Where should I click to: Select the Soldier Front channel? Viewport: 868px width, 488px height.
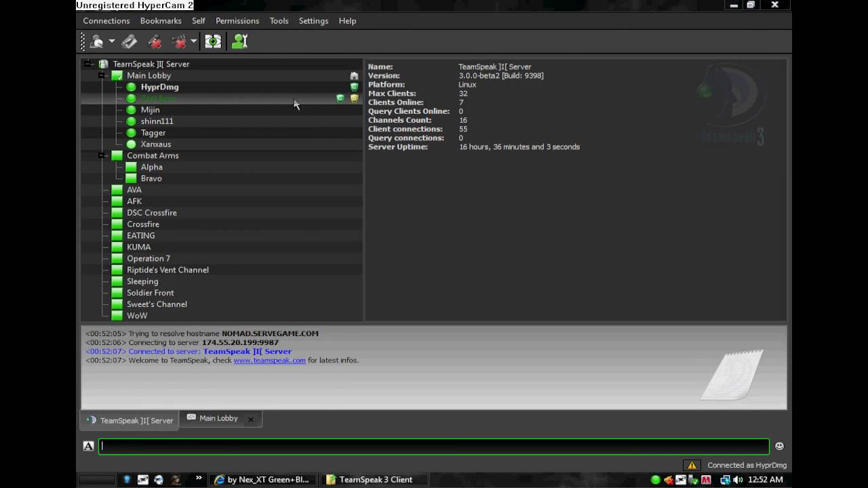[x=151, y=293]
